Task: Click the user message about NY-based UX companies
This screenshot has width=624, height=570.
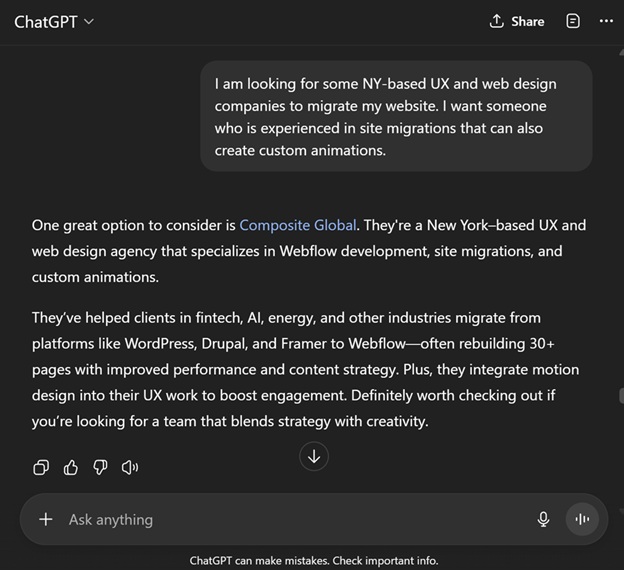Action: tap(396, 117)
